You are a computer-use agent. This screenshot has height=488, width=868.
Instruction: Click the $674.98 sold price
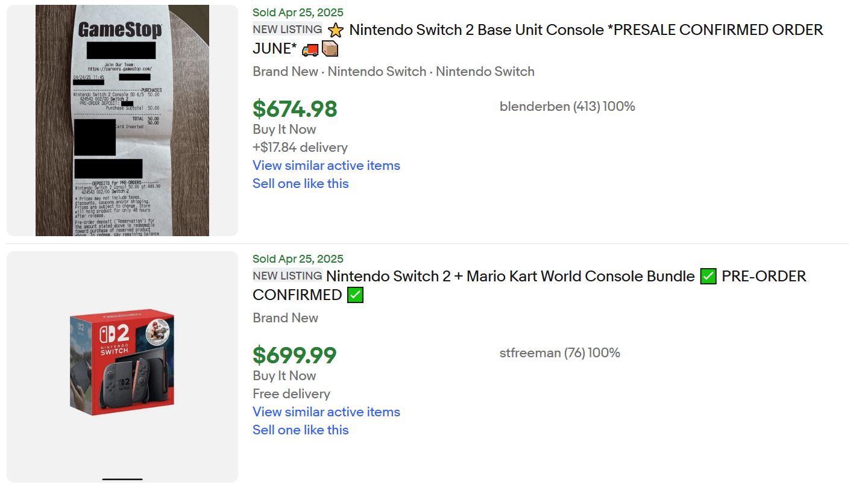click(295, 109)
